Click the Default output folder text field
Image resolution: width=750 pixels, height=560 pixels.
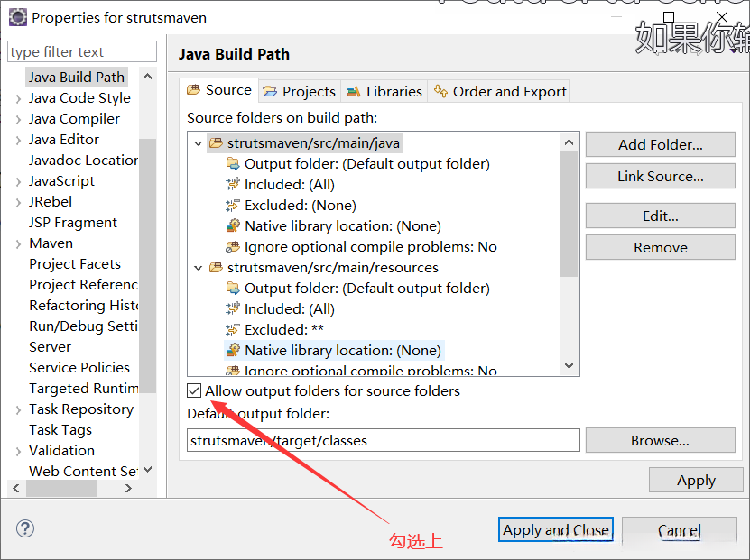[x=384, y=440]
